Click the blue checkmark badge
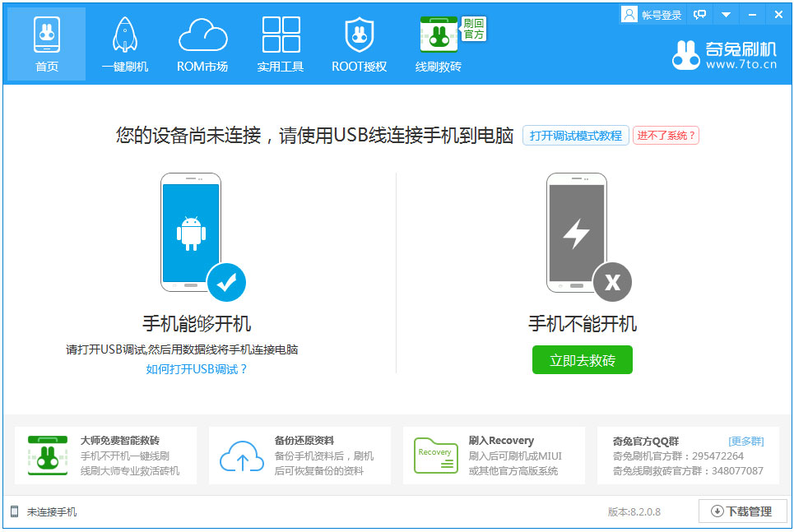Viewport: 794px width, 532px height. click(x=226, y=282)
